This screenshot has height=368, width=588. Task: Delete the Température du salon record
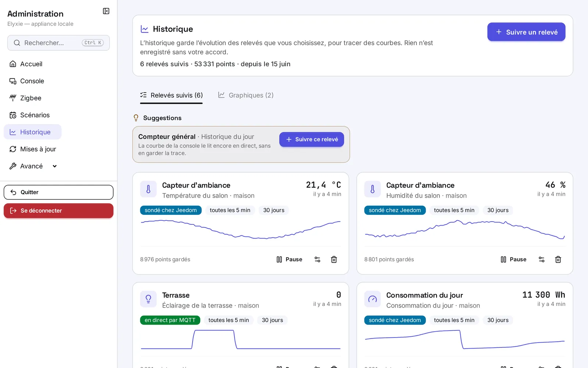coord(334,259)
